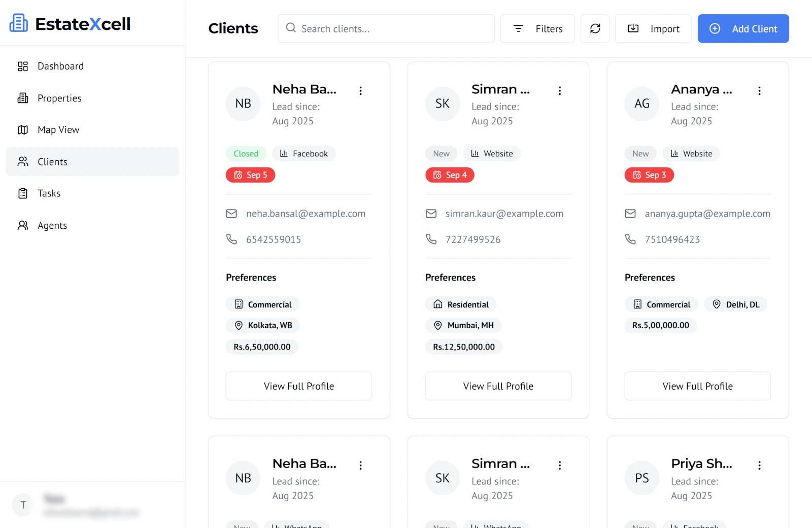The height and width of the screenshot is (528, 812).
Task: Click the Mumbai, MH location tag
Action: 463,325
